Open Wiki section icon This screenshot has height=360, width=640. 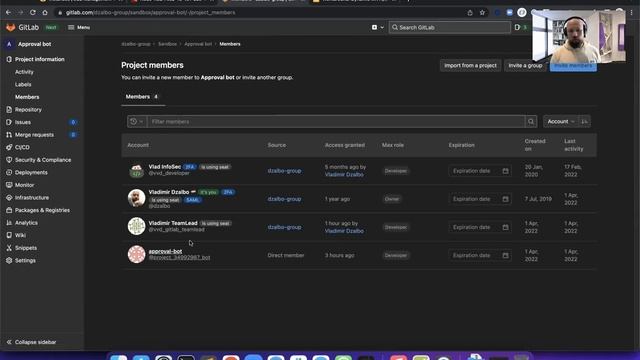click(x=9, y=235)
